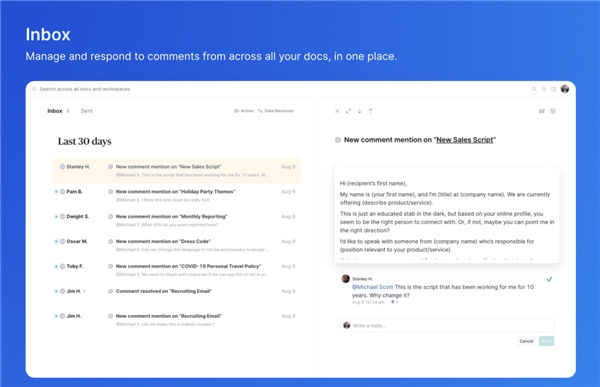This screenshot has height=387, width=600.
Task: Click the magnifier search icon at top right
Action: pos(534,89)
